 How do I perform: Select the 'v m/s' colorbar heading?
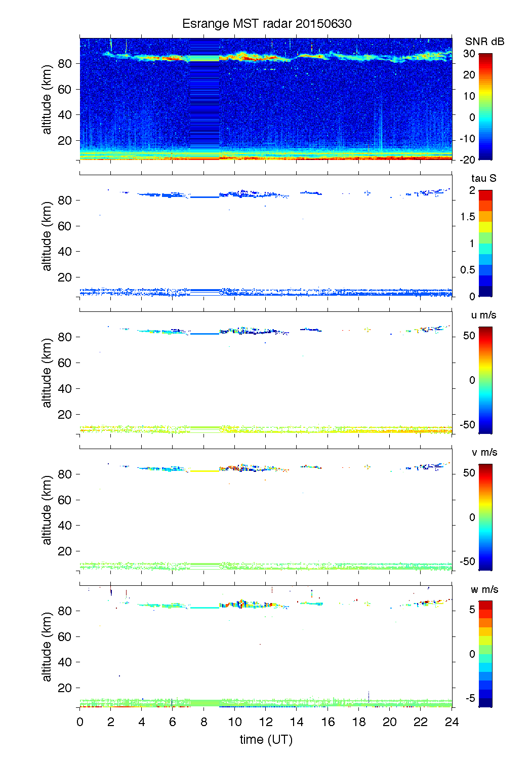coord(484,452)
